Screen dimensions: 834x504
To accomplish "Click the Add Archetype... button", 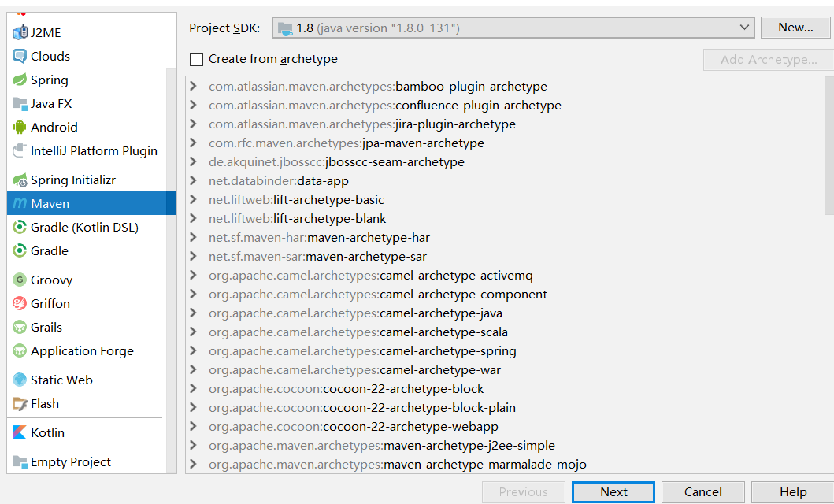I will pos(769,60).
